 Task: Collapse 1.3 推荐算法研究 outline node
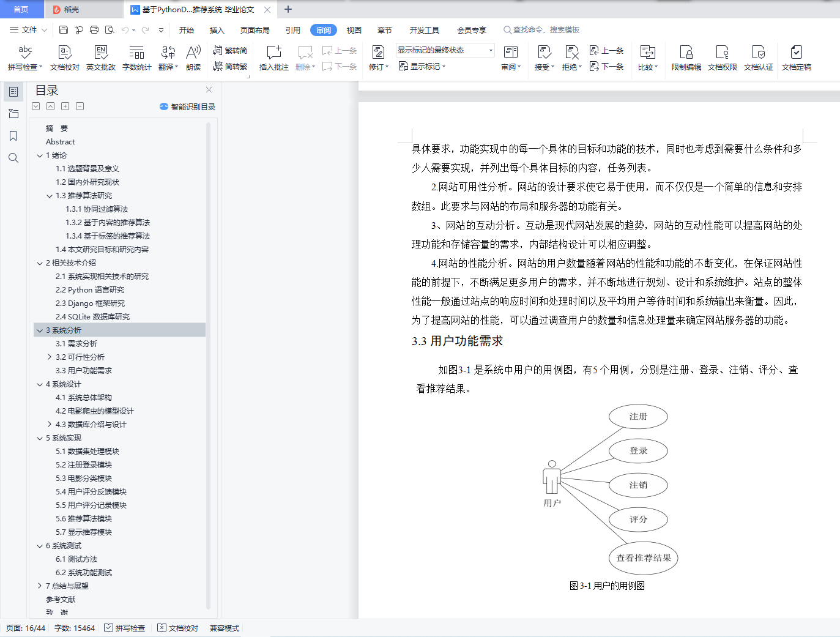[x=50, y=196]
